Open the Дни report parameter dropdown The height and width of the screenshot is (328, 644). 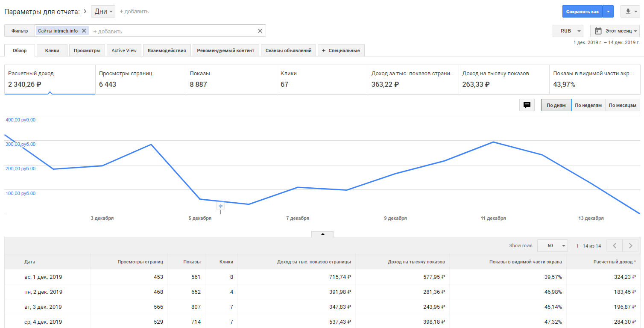tap(103, 12)
